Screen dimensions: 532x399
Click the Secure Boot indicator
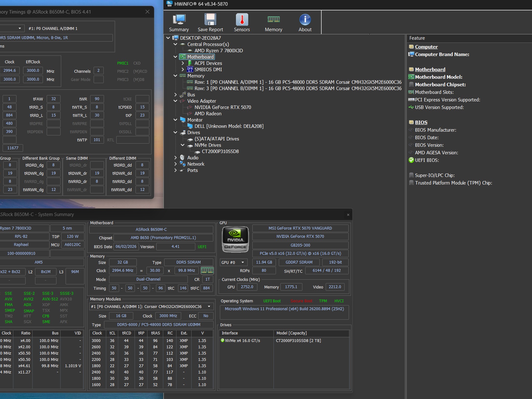point(301,301)
